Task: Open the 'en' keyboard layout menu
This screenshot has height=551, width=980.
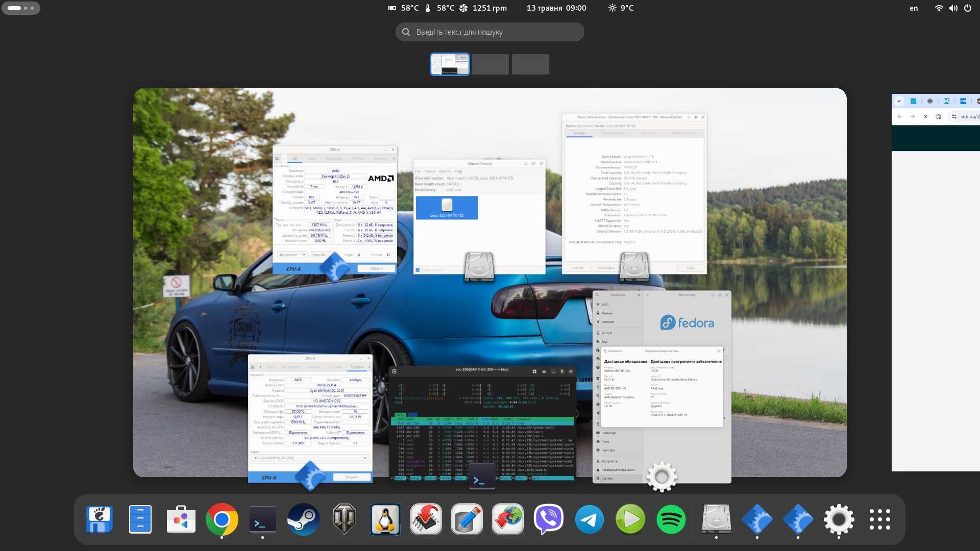Action: pos(914,8)
